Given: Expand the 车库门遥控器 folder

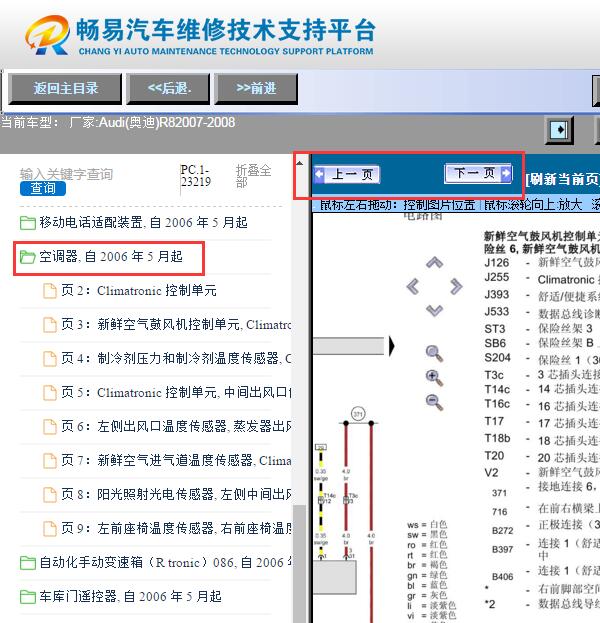Looking at the screenshot, I should pos(130,596).
